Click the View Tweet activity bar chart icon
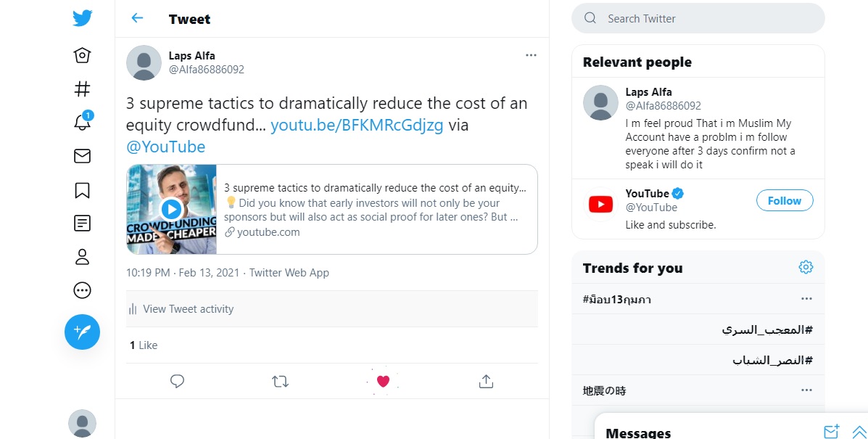This screenshot has height=439, width=868. click(x=133, y=309)
